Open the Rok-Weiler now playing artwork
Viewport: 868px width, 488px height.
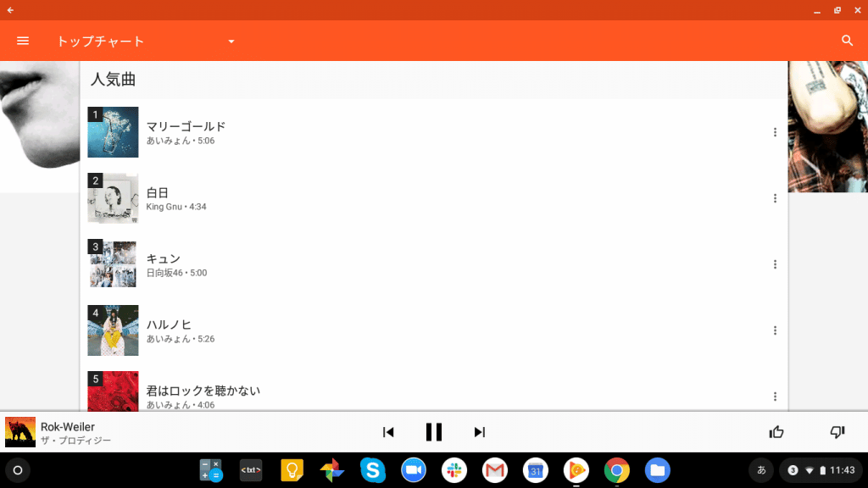click(x=20, y=432)
